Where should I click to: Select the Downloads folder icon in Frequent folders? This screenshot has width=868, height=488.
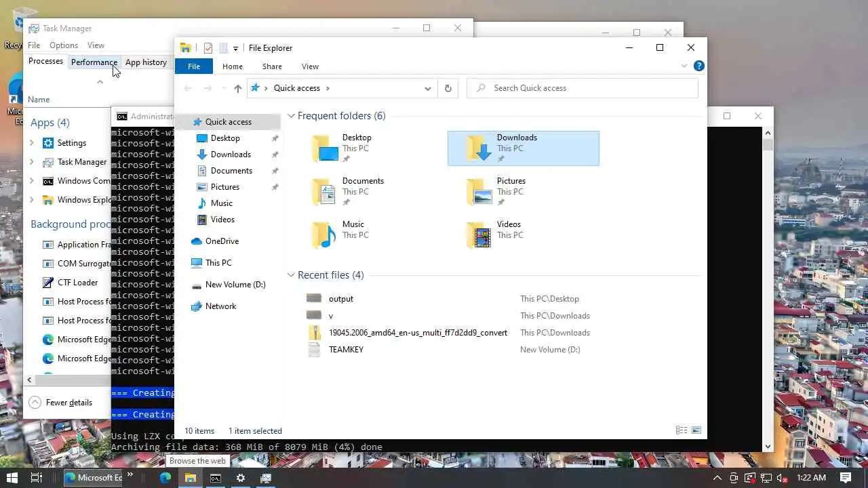[479, 148]
